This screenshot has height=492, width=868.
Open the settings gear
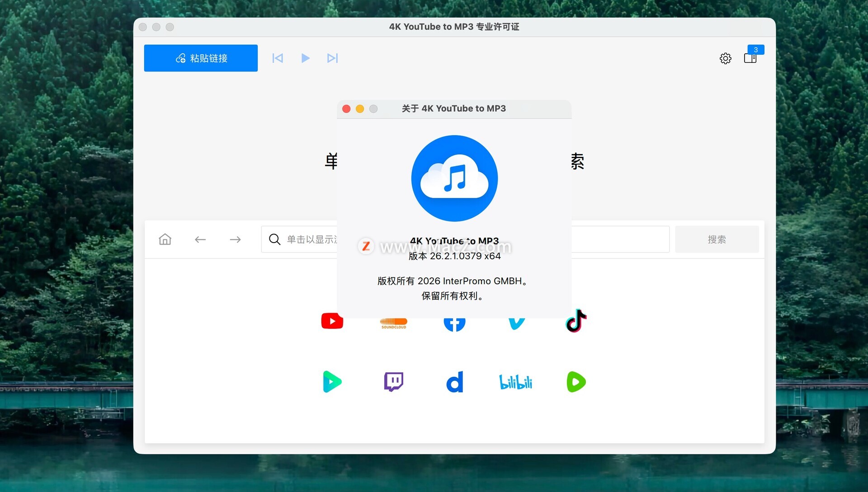tap(725, 58)
